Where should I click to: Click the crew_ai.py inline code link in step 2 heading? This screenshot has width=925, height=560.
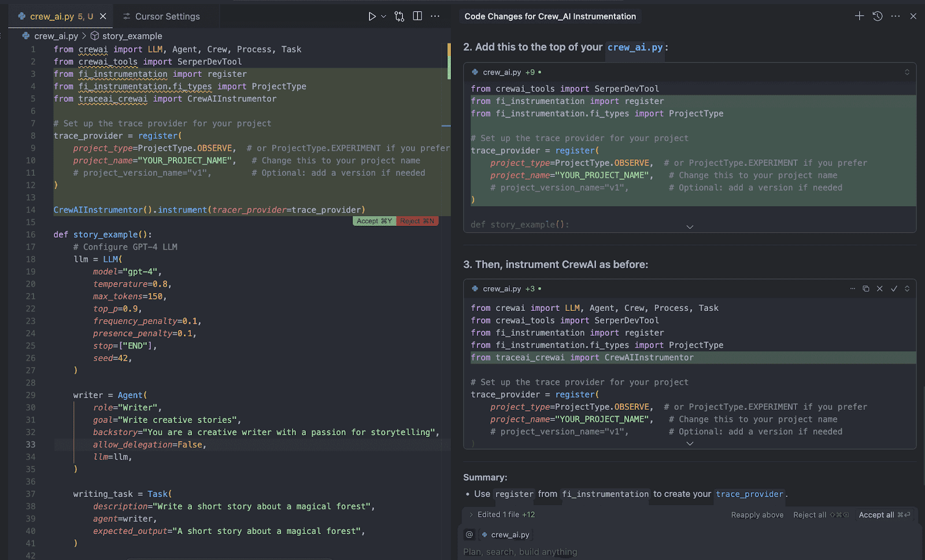point(635,47)
